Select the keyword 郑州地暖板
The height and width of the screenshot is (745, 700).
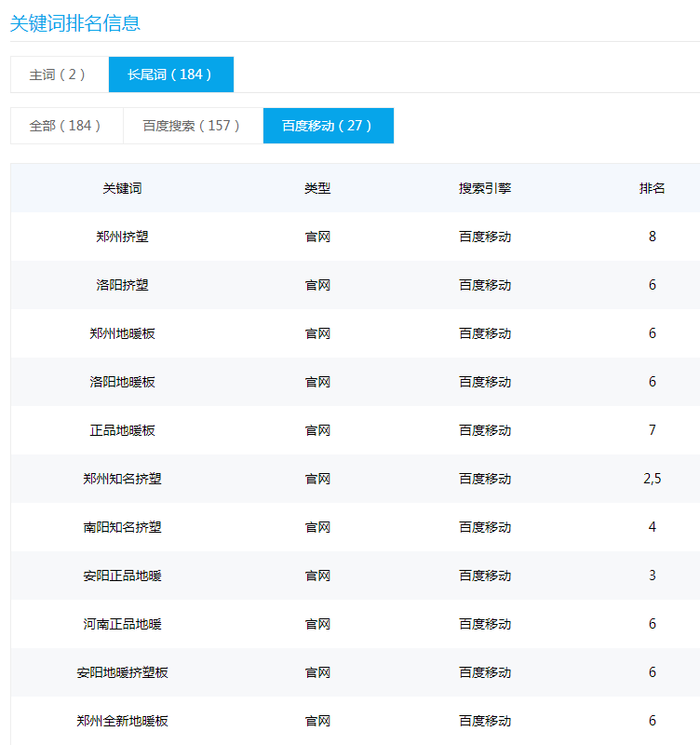point(123,333)
